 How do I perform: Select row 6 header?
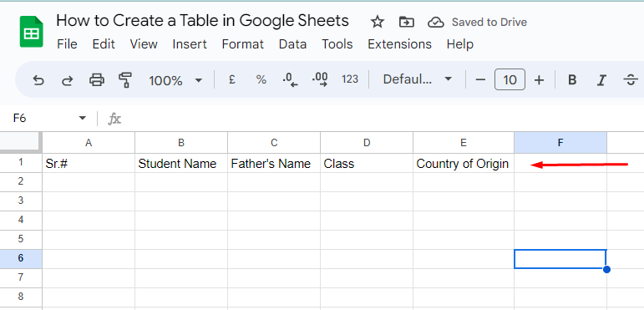click(21, 259)
